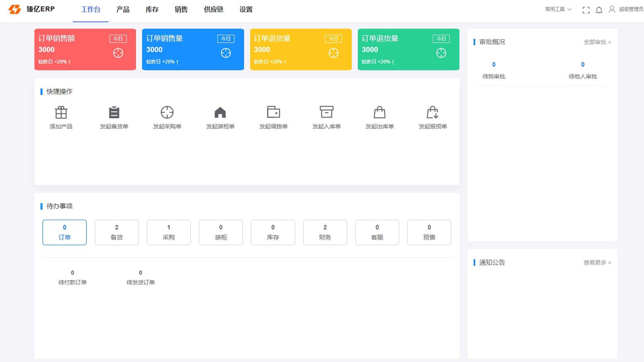Click the 添加产品 gift icon
This screenshot has width=644, height=362.
click(61, 112)
